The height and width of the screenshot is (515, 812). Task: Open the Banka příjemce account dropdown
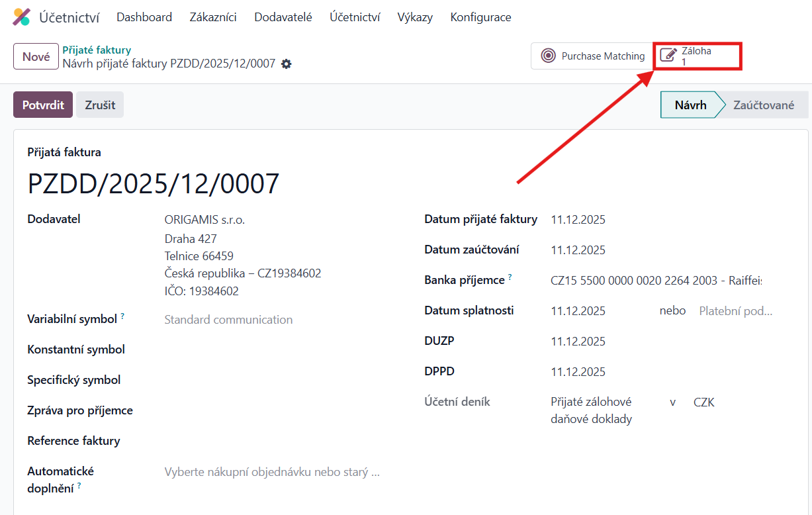point(656,281)
